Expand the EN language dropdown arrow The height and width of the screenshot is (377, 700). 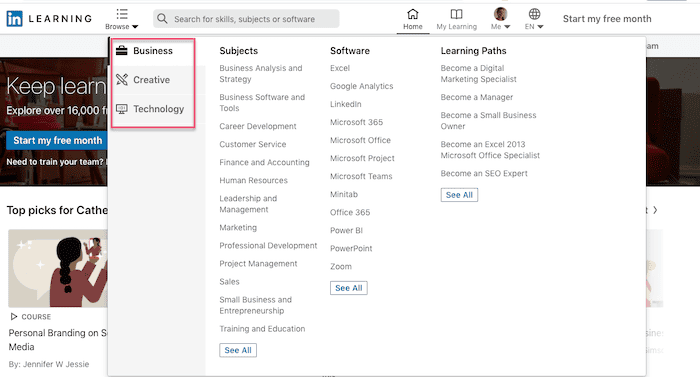[x=540, y=27]
